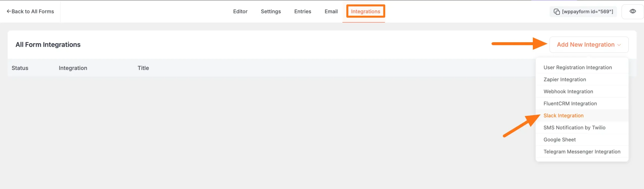Select Google Sheet integration option

coord(559,140)
